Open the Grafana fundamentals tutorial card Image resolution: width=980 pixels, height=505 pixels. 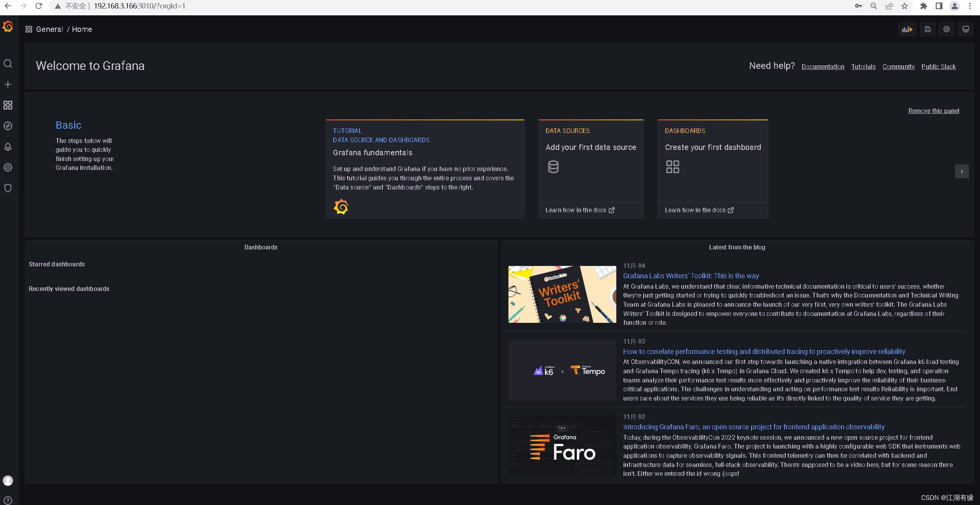425,169
